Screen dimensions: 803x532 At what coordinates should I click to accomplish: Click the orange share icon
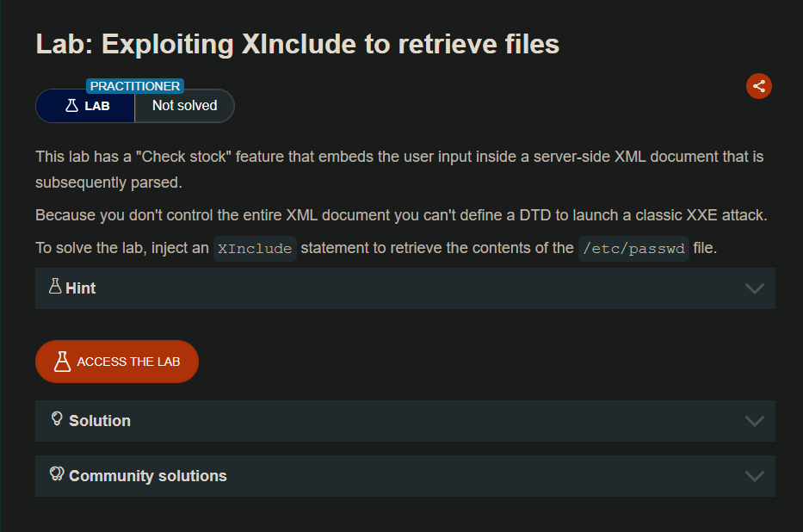tap(758, 86)
